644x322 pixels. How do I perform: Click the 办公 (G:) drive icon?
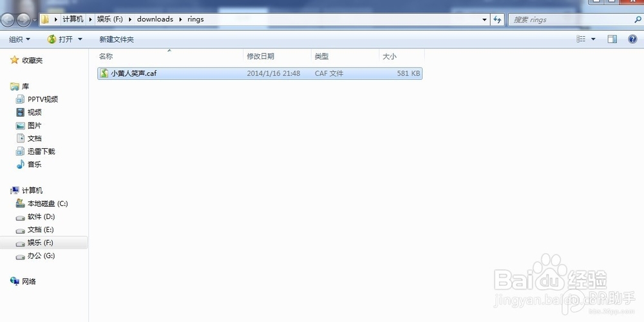pyautogui.click(x=20, y=257)
